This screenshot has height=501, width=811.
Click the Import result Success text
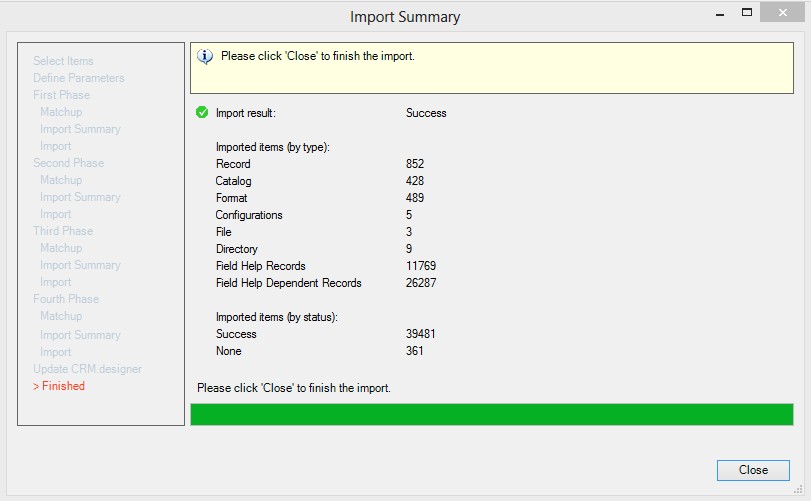tap(426, 113)
